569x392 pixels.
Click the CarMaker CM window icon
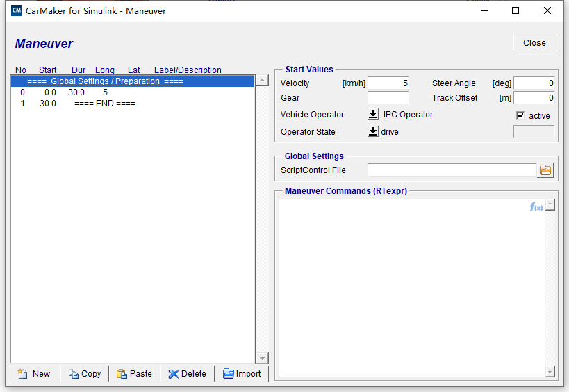17,10
